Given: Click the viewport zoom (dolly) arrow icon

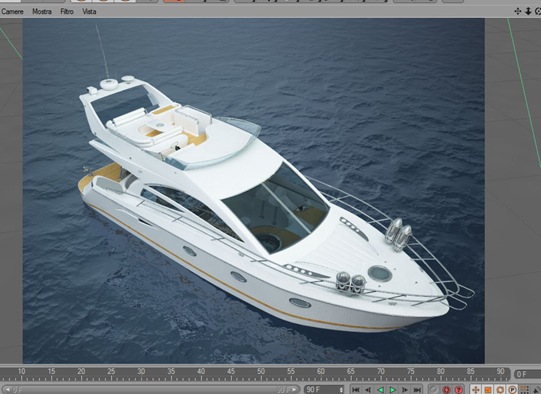Looking at the screenshot, I should pyautogui.click(x=528, y=11).
